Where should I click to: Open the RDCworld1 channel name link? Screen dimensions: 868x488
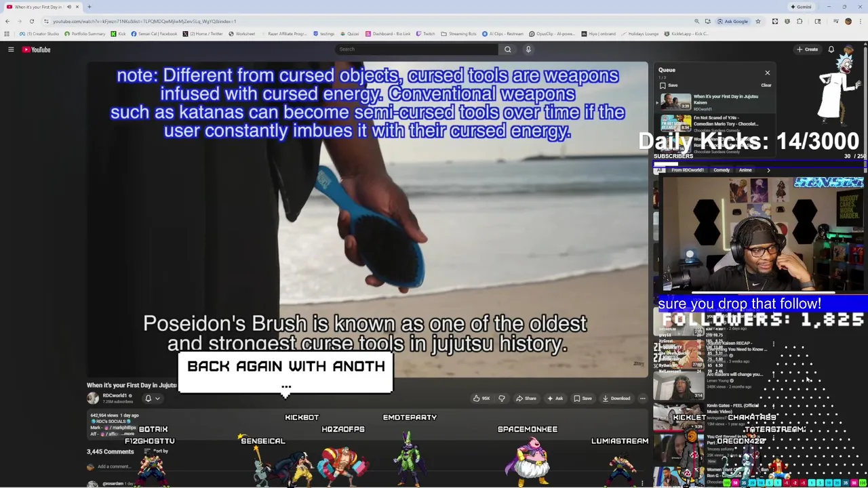click(115, 396)
